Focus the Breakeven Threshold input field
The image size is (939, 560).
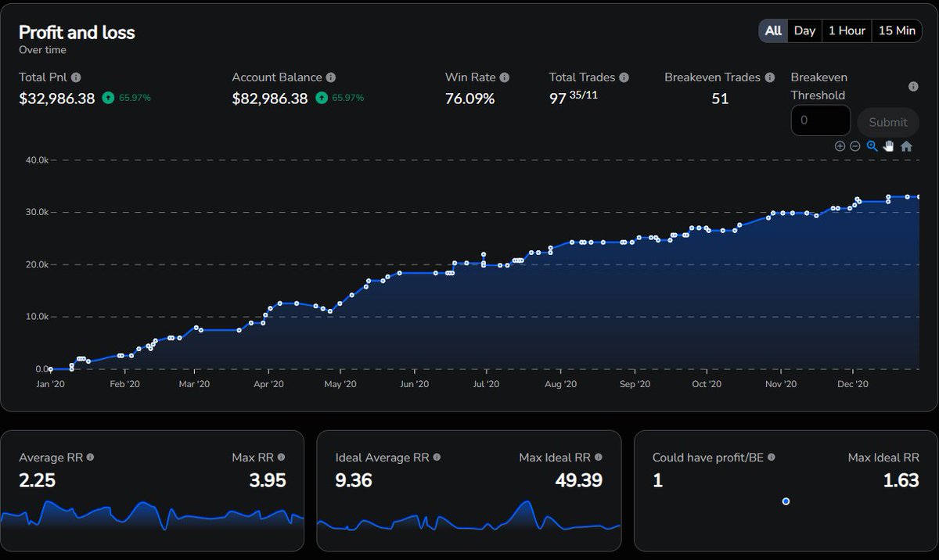pyautogui.click(x=821, y=120)
